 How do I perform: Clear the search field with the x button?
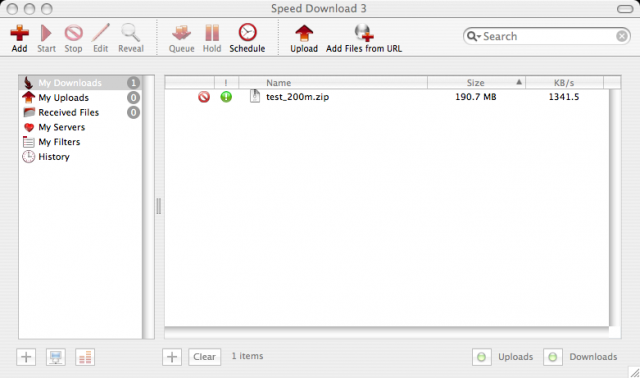[622, 36]
